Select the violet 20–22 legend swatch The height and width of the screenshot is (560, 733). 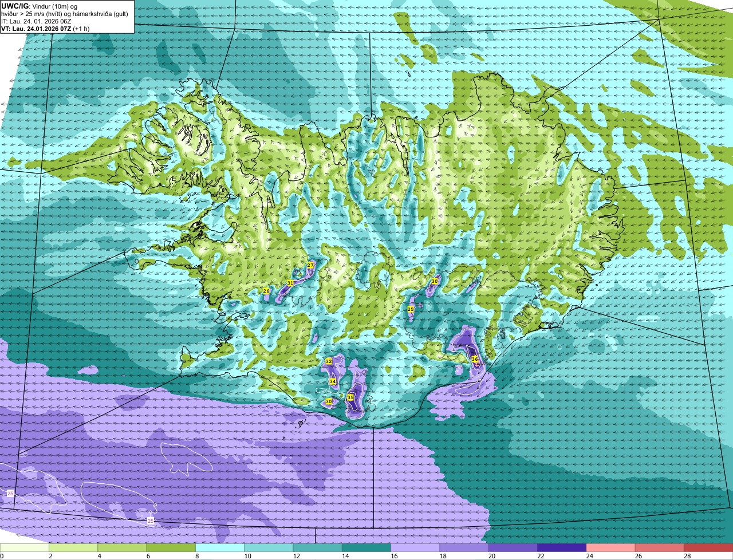513,548
